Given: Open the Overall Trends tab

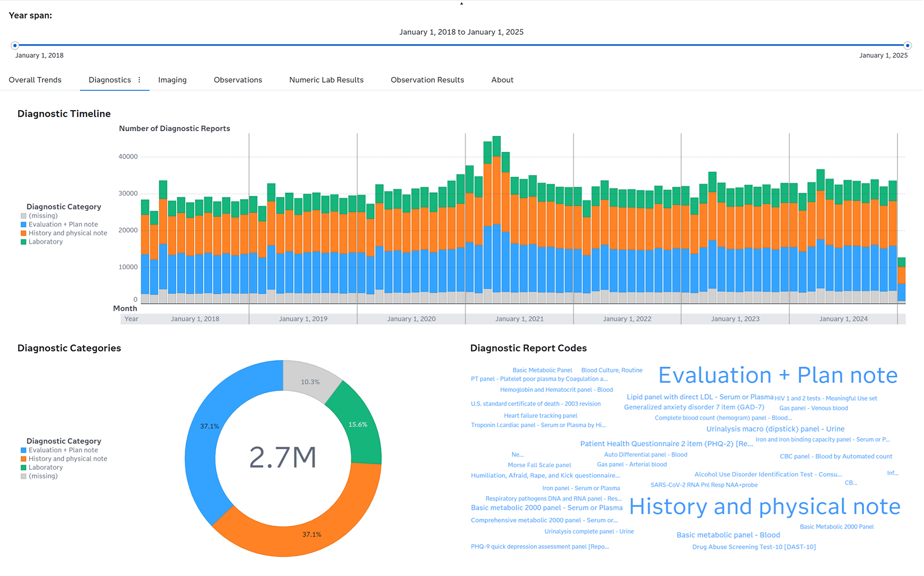Looking at the screenshot, I should point(34,80).
